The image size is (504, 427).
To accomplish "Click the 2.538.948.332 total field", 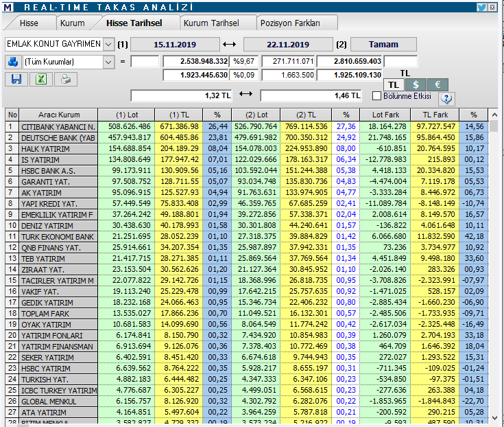I will click(195, 62).
